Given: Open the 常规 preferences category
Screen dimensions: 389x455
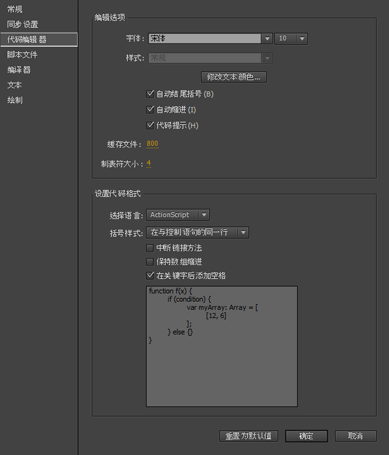Looking at the screenshot, I should click(x=15, y=9).
